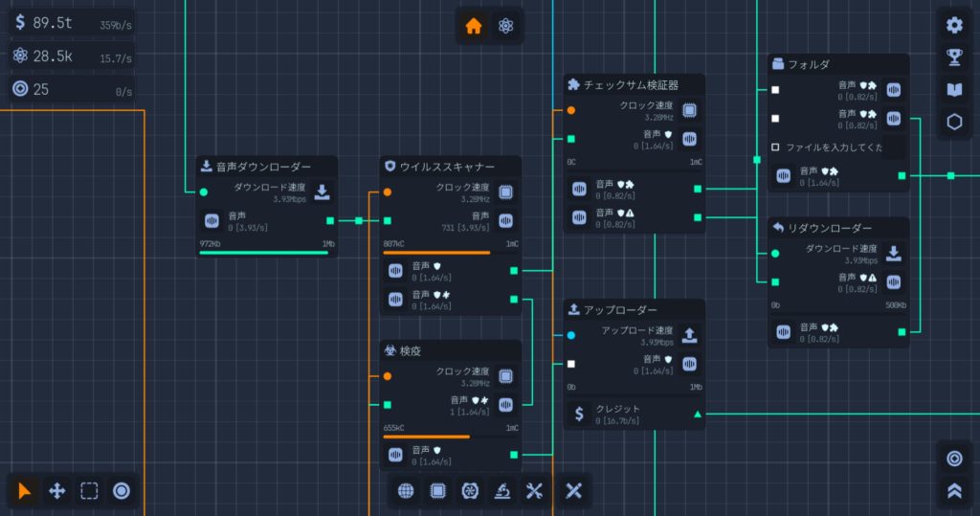Screen dimensions: 980x516
Task: Toggle the first white input square in フォルダ
Action: [x=775, y=90]
